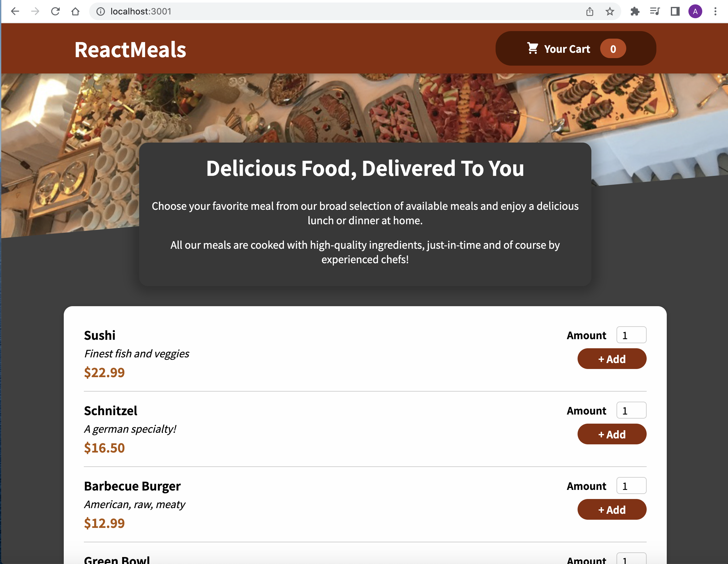Open the home page via home icon
This screenshot has height=564, width=728.
[x=75, y=11]
